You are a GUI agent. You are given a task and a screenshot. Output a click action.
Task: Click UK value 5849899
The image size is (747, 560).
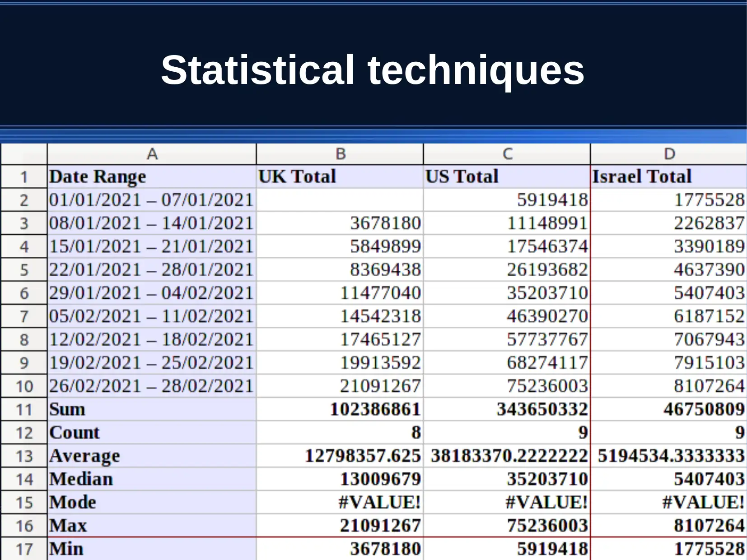[x=340, y=246]
